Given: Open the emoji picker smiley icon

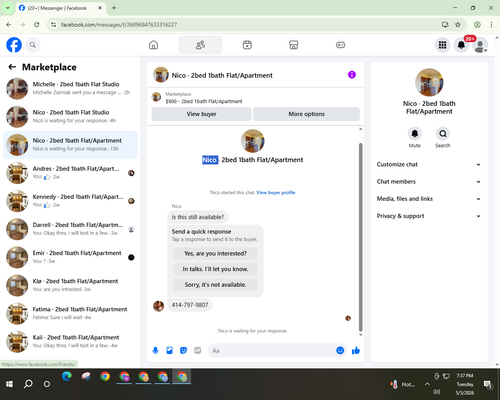Looking at the screenshot, I should 340,350.
